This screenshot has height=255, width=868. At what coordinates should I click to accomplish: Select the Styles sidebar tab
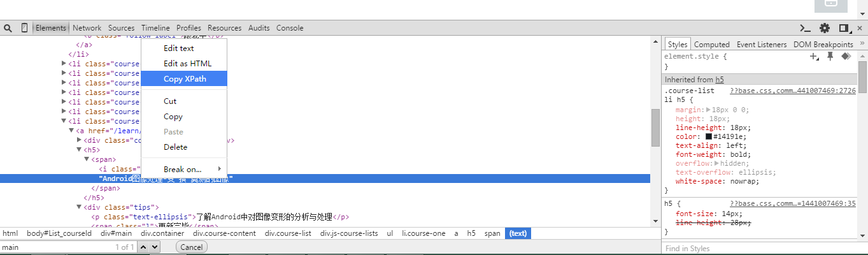(x=678, y=45)
